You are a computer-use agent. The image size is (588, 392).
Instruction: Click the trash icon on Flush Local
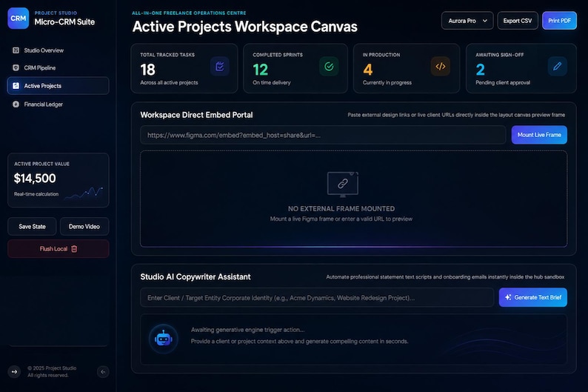click(x=74, y=249)
